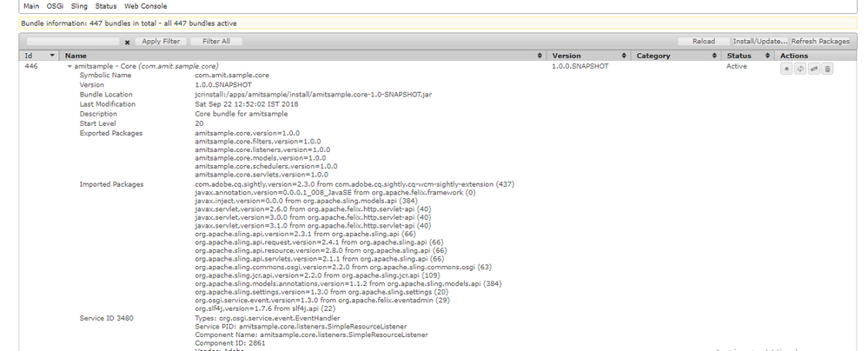Sort by Version column sort arrows
868x351 pixels.
click(x=626, y=56)
